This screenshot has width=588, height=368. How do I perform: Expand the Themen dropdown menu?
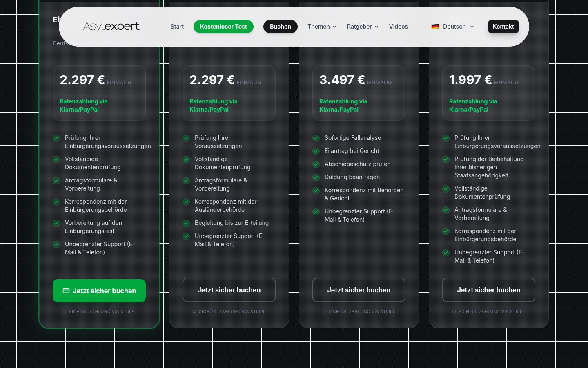point(322,27)
